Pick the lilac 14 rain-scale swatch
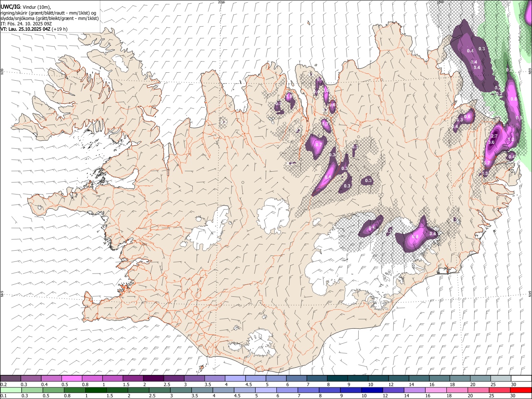The width and height of the screenshot is (532, 399). click(415, 390)
